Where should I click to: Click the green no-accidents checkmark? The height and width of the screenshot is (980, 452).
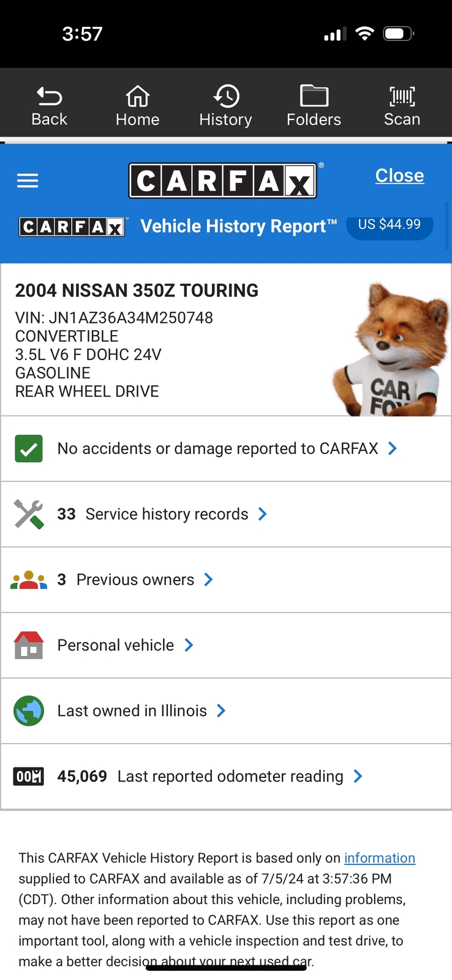coord(29,449)
